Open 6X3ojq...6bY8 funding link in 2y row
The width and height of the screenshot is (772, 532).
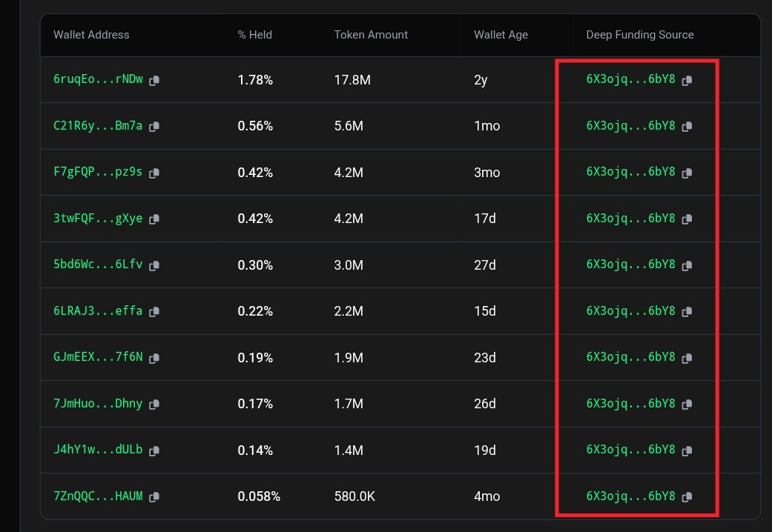(x=630, y=79)
